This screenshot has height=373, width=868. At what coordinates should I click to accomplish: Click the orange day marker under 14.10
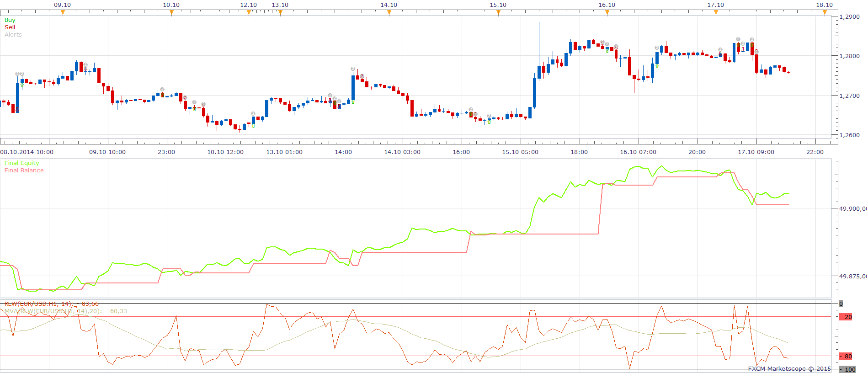pos(389,13)
